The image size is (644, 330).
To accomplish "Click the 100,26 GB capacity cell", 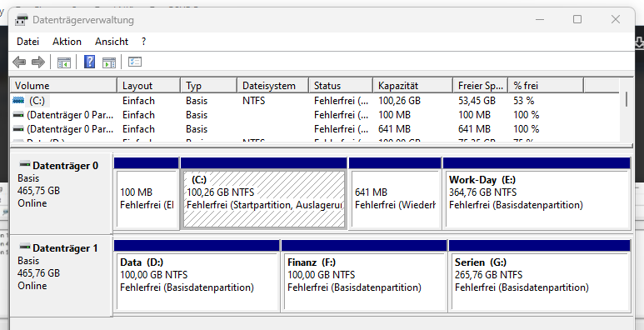I will (x=399, y=101).
